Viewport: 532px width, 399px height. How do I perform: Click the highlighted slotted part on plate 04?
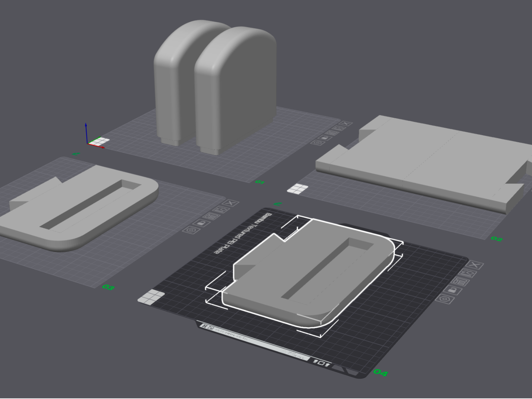pos(308,273)
